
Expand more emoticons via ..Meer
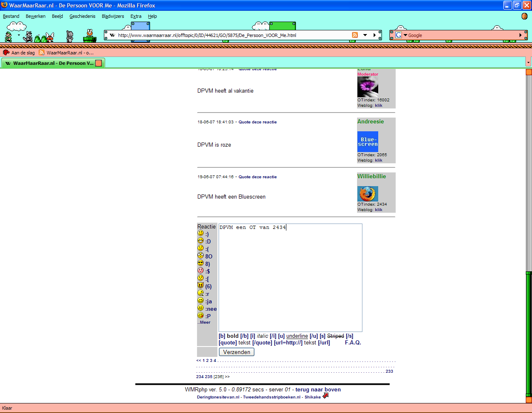204,322
